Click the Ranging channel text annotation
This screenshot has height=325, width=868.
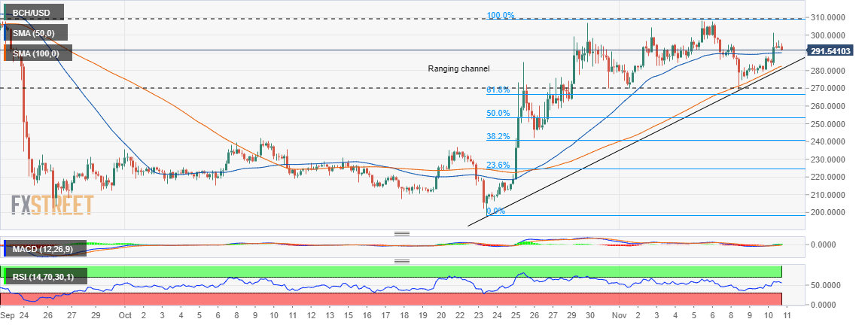click(459, 68)
